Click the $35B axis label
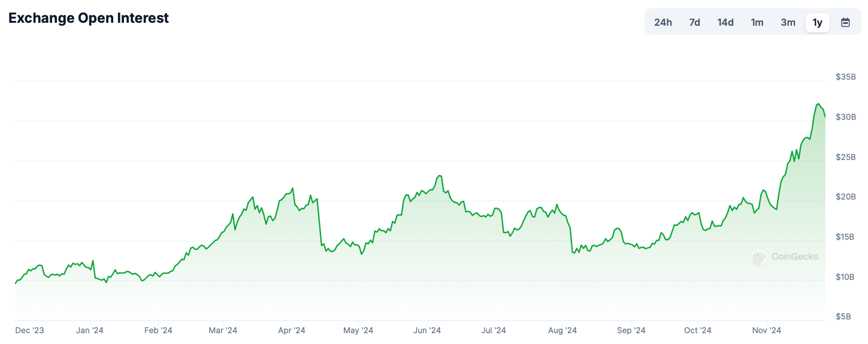 (x=845, y=77)
